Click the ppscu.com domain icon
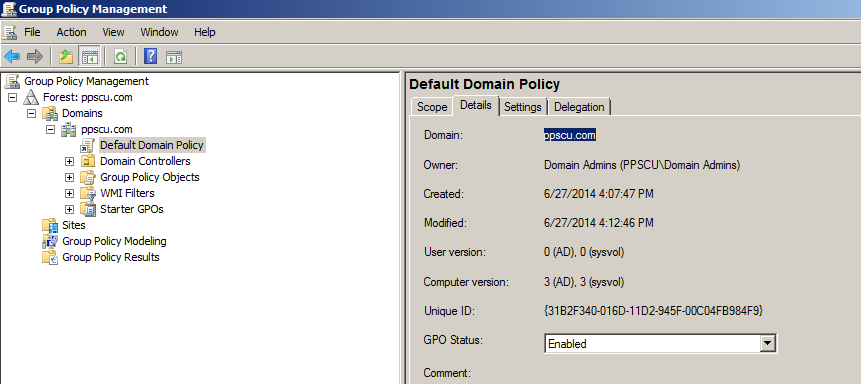Viewport: 861px width, 384px height. coord(69,129)
